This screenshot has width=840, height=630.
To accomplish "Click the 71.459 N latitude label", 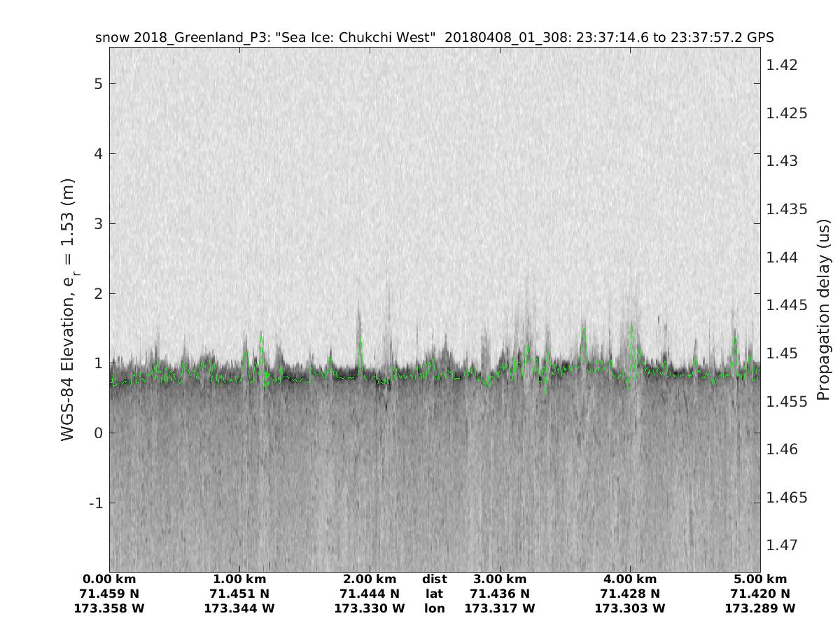I will [109, 594].
